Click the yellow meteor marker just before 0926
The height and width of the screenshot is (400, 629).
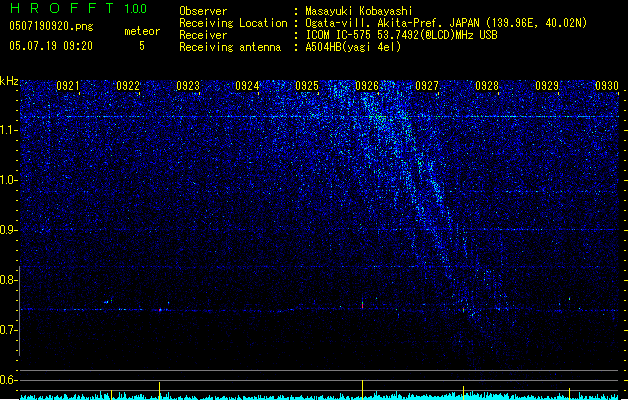pos(363,389)
